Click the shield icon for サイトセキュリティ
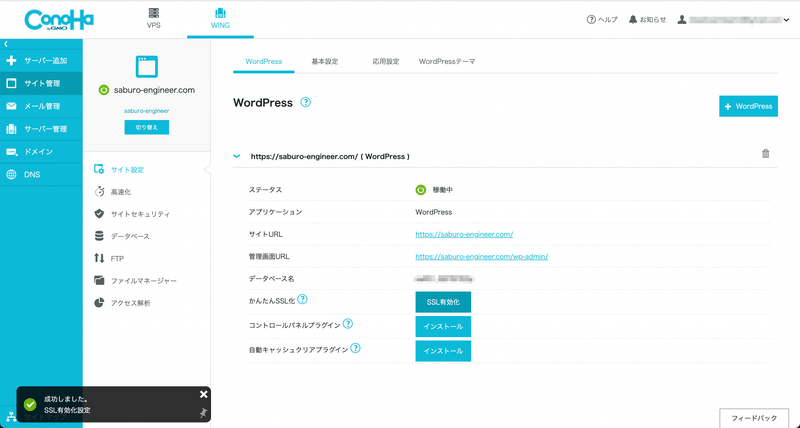 (99, 214)
